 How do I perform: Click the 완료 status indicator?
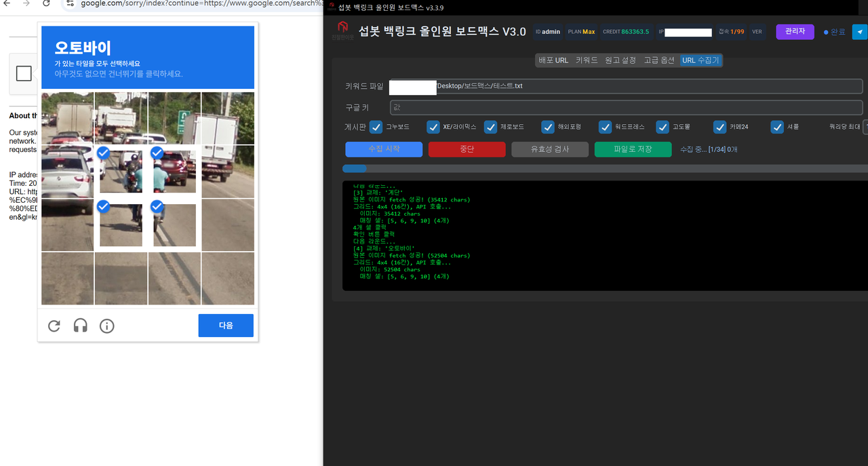click(x=834, y=32)
